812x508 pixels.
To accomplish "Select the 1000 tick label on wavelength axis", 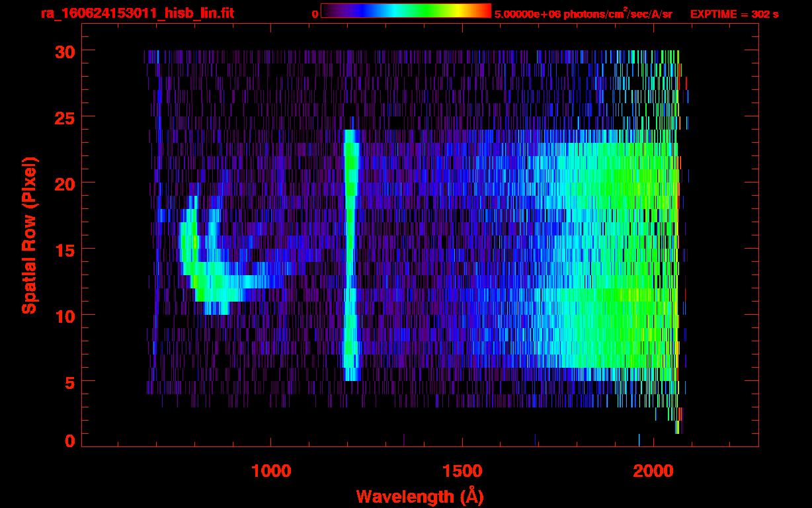I will click(x=271, y=471).
